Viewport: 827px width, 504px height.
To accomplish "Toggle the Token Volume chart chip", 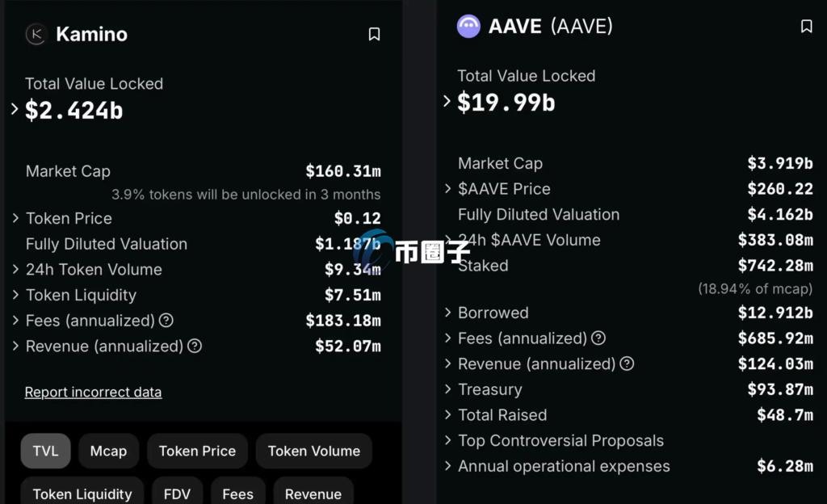I will coord(314,451).
